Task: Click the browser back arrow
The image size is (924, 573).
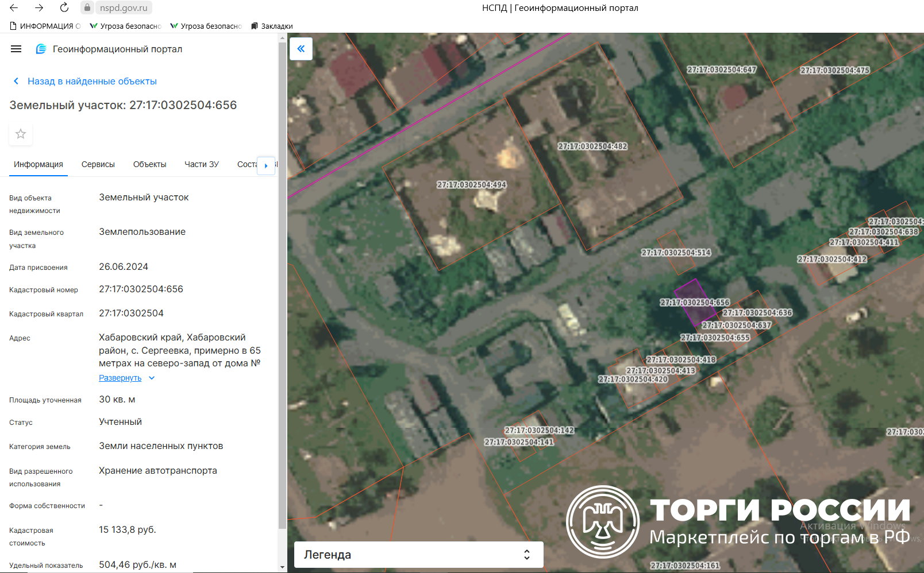Action: [x=14, y=7]
